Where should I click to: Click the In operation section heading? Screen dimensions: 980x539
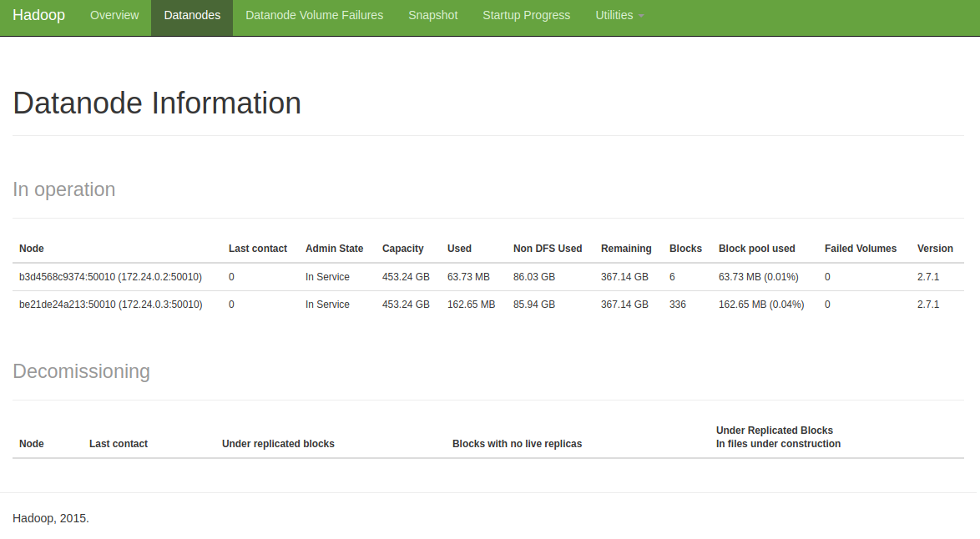pos(63,189)
